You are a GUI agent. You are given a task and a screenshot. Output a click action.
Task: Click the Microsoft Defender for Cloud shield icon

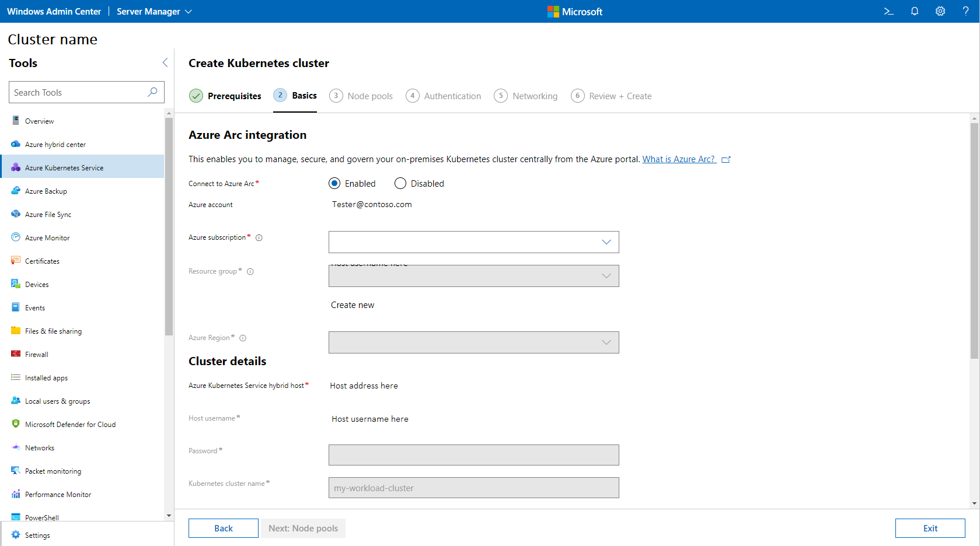click(16, 424)
